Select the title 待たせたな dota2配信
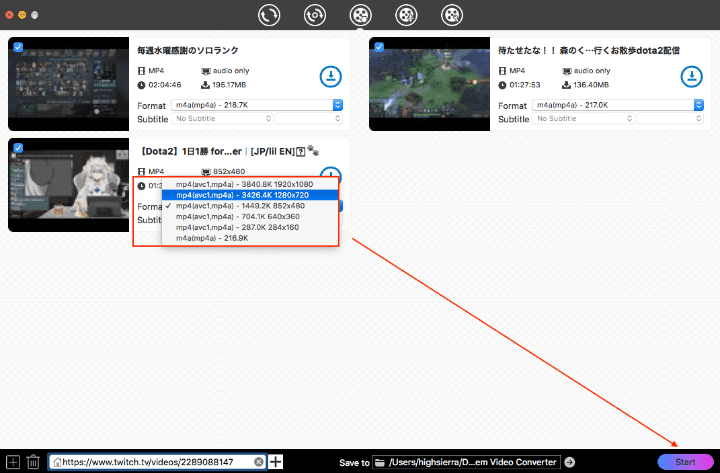Image resolution: width=720 pixels, height=473 pixels. tap(589, 51)
